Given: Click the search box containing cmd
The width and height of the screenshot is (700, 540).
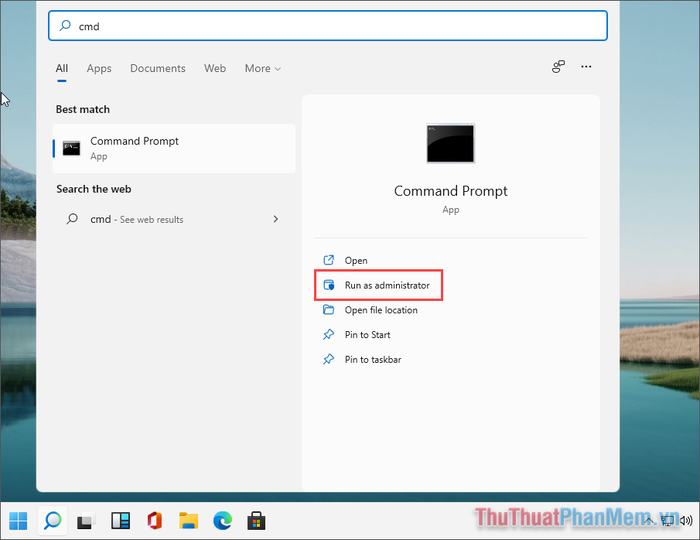Looking at the screenshot, I should [x=328, y=26].
